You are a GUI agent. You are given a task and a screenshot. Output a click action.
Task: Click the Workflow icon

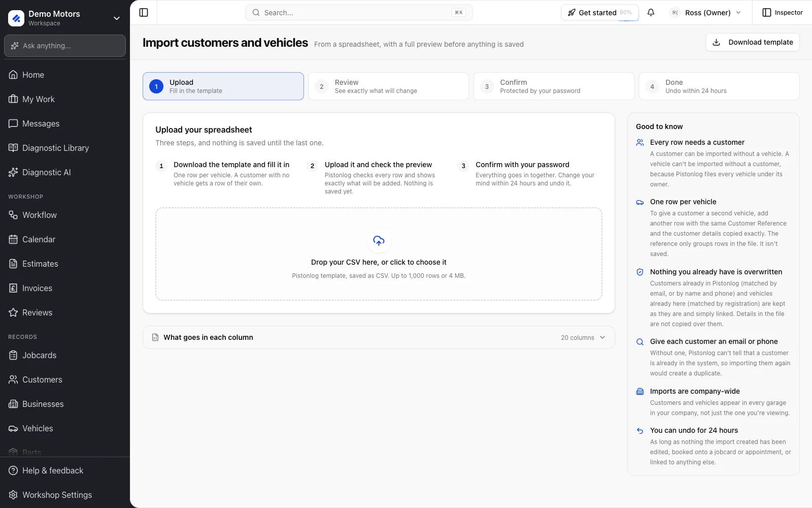(13, 215)
